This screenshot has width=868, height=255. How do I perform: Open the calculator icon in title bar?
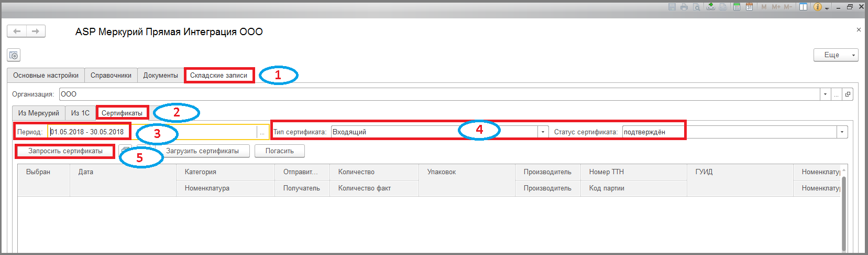coord(737,7)
